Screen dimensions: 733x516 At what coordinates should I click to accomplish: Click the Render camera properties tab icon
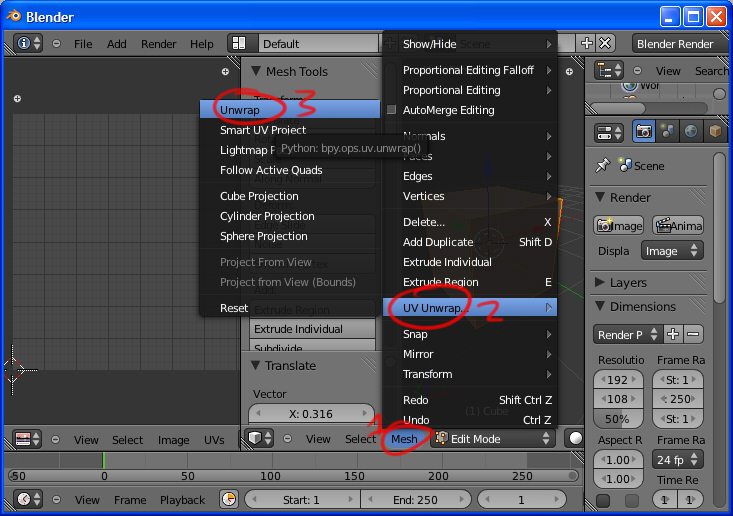(644, 132)
